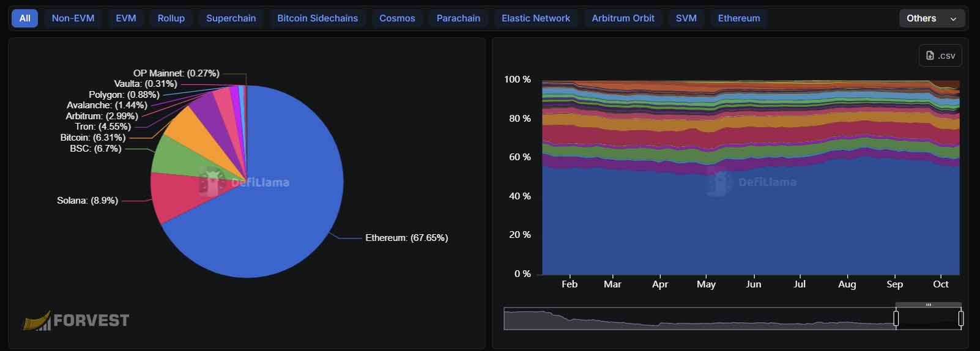View Parachain category
980x351 pixels.
[458, 18]
